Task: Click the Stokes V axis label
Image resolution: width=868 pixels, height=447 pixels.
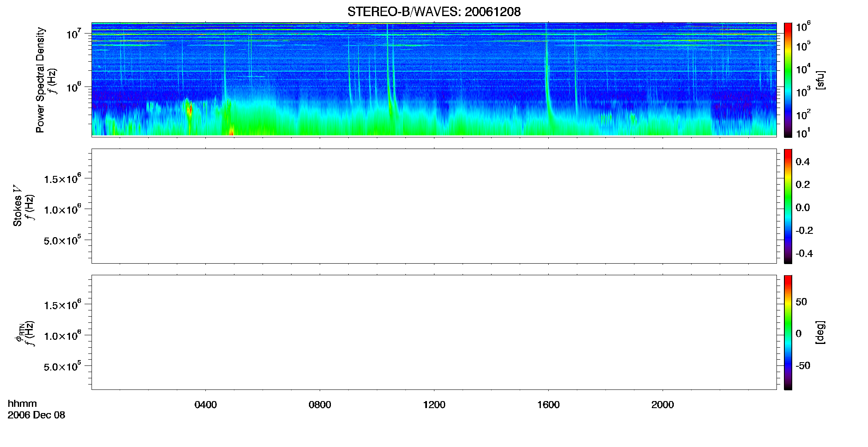Action: 17,206
